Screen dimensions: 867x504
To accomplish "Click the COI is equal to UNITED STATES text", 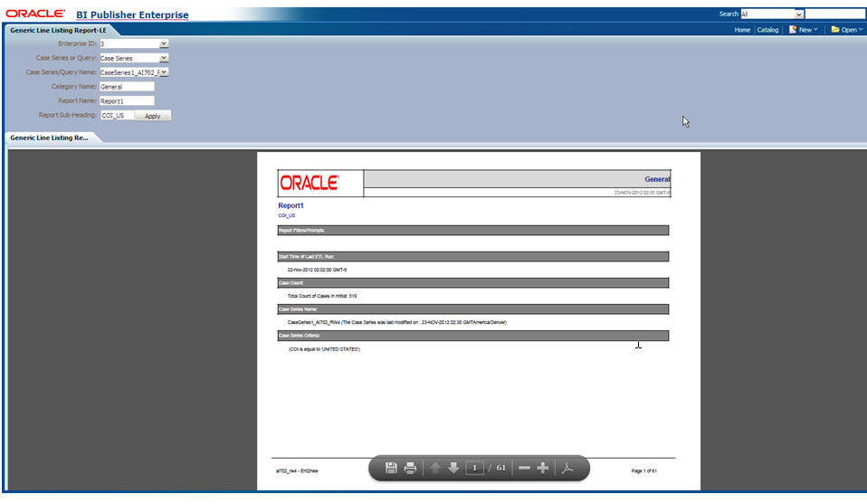I will (325, 349).
